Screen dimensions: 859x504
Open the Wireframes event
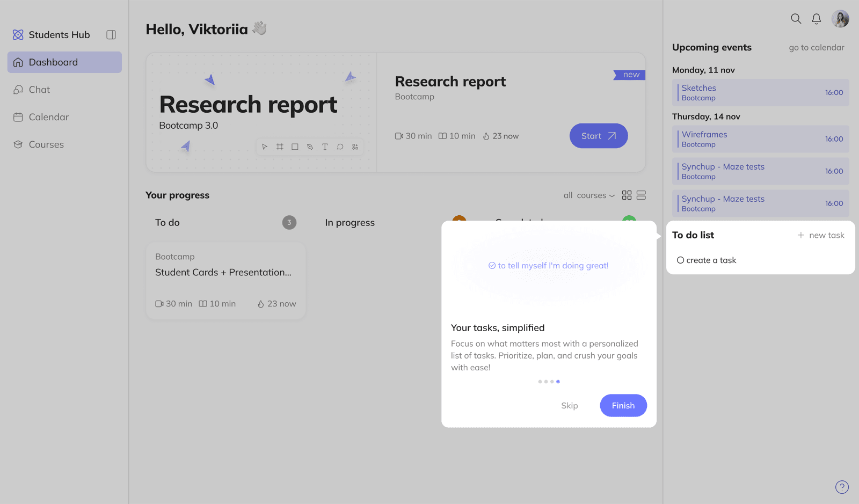point(760,139)
